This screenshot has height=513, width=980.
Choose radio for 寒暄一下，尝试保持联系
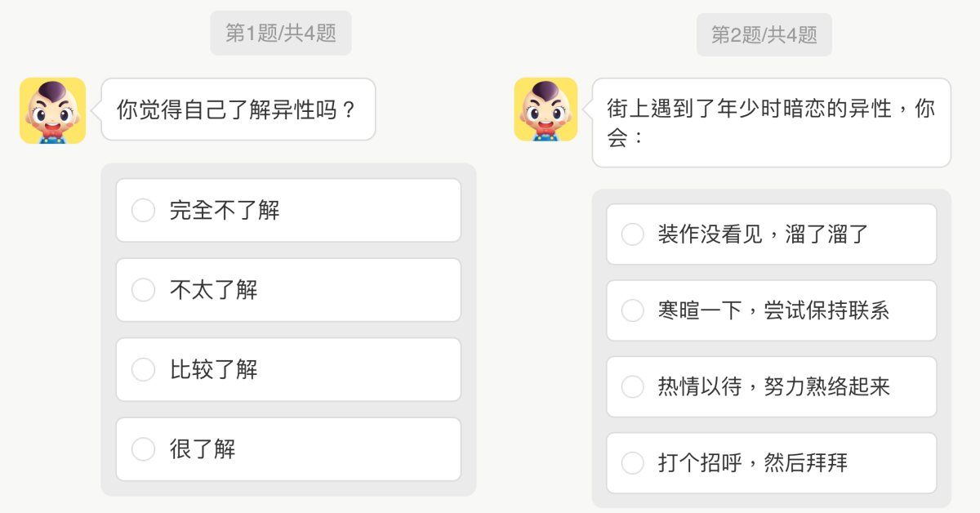click(633, 310)
